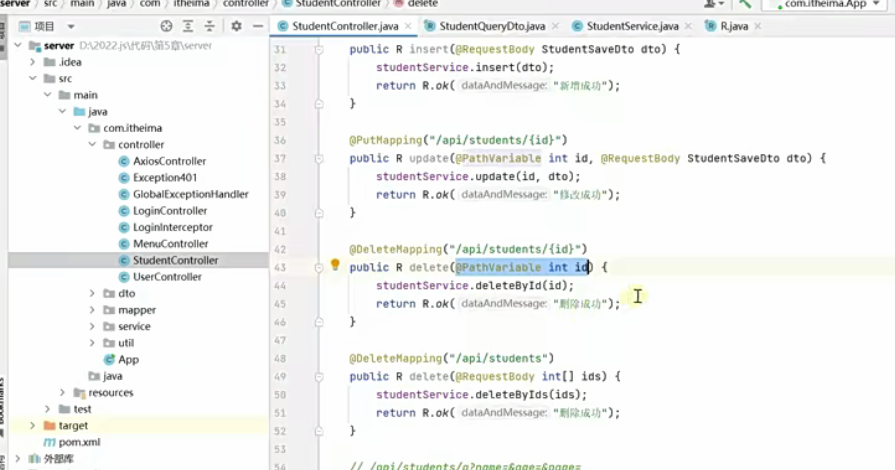Image resolution: width=895 pixels, height=470 pixels.
Task: Expand the target folder
Action: [33, 425]
